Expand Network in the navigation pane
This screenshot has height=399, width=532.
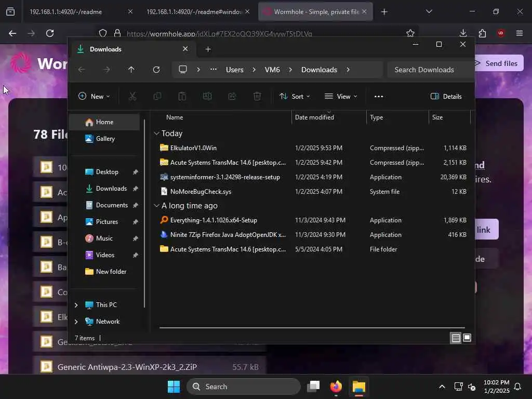click(x=76, y=322)
